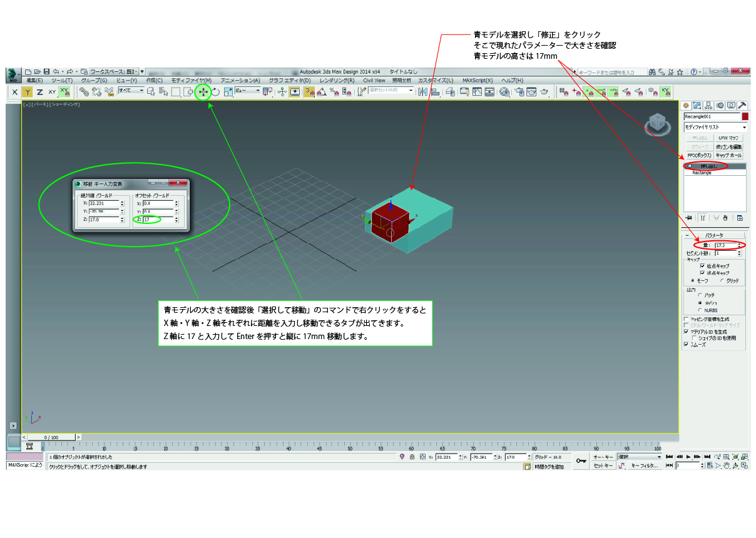Click the ポリゴンを編集 button
Image resolution: width=756 pixels, height=538 pixels.
point(728,146)
